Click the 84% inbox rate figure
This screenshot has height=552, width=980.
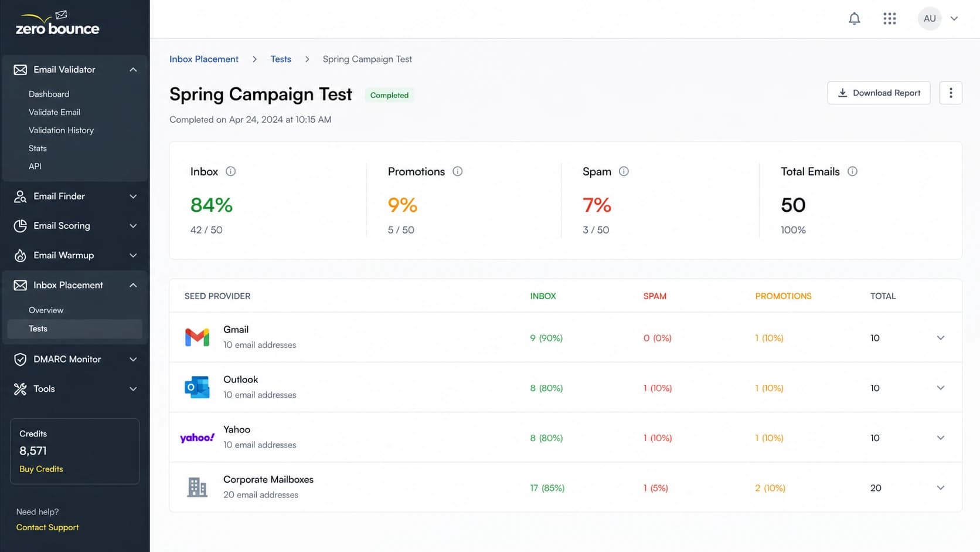212,205
